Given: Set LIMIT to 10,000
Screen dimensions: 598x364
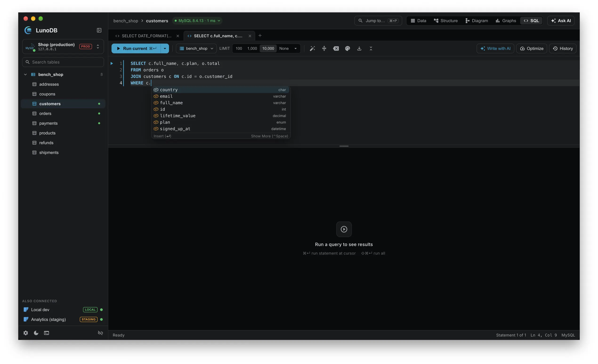Looking at the screenshot, I should tap(268, 49).
